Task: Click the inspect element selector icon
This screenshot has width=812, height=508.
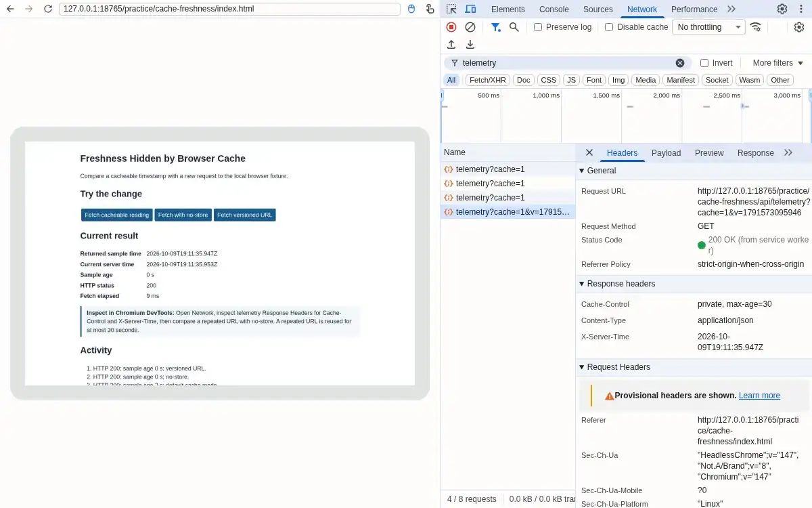Action: point(451,9)
